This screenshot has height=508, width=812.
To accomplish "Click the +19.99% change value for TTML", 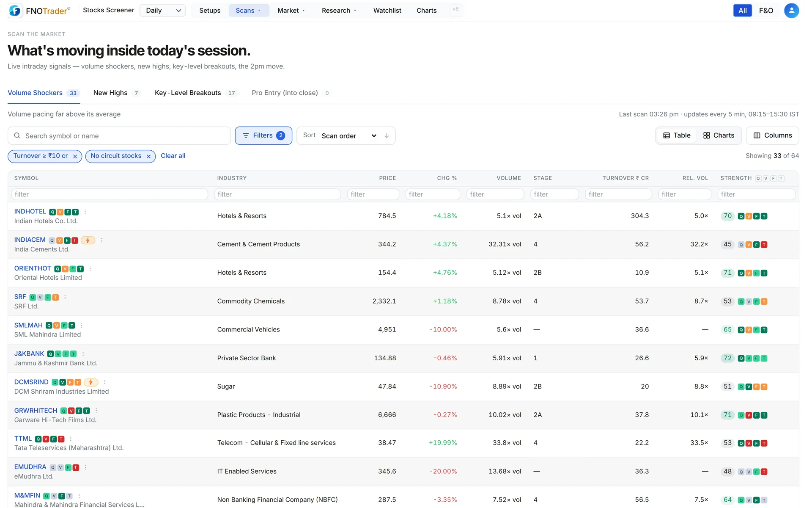I will pos(443,443).
